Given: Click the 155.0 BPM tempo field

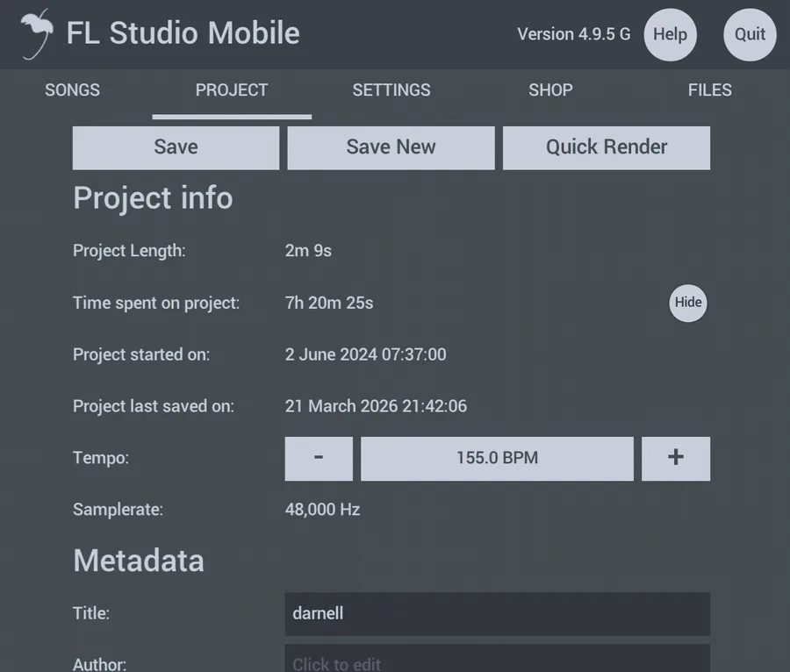Looking at the screenshot, I should pyautogui.click(x=497, y=458).
